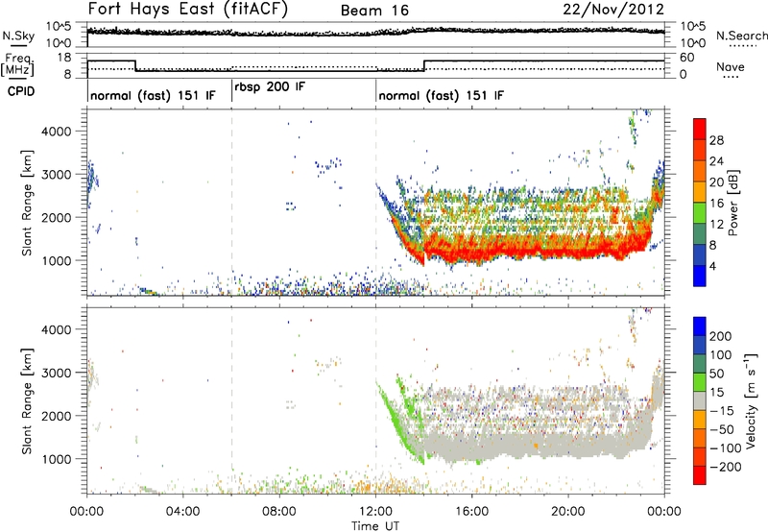
Task: Click the 08:00 time axis tick label
Action: pos(279,512)
